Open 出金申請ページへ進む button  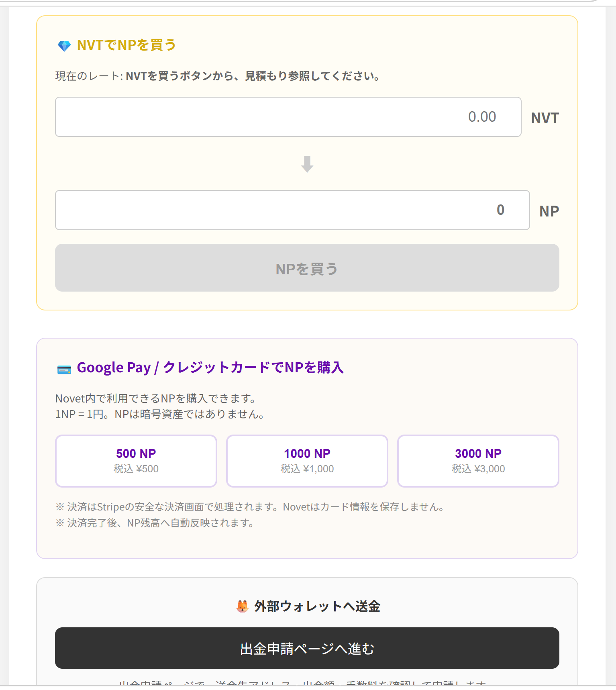[307, 648]
